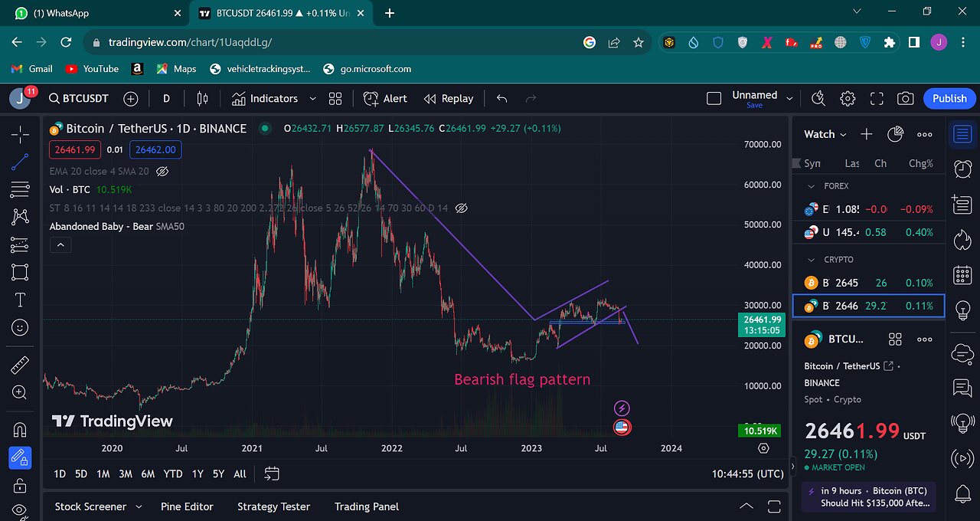Enter fullscreen mode

click(x=877, y=99)
